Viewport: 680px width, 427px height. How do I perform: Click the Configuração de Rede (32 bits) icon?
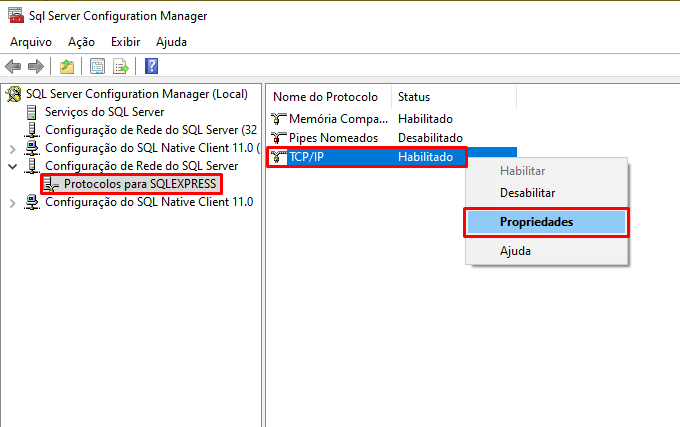[32, 130]
